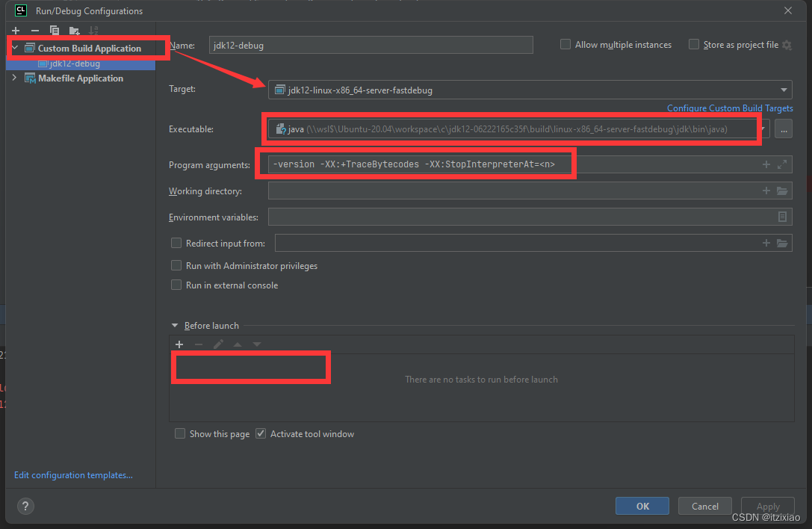This screenshot has height=529, width=812.
Task: Confirm with the OK button
Action: (642, 506)
